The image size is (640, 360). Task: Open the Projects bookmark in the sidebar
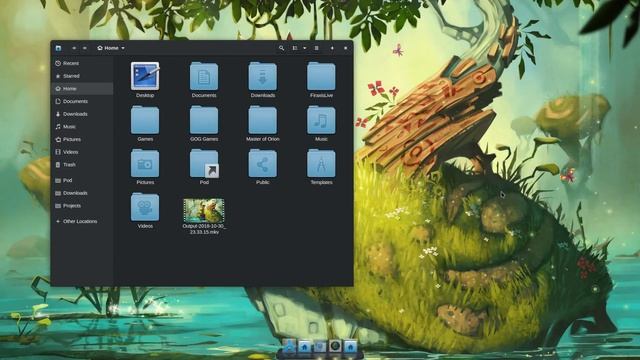coord(82,206)
